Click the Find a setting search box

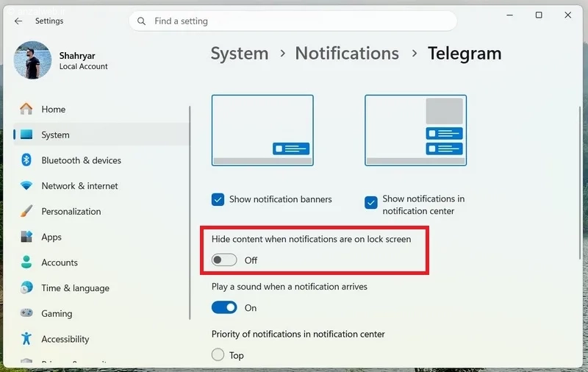click(293, 21)
